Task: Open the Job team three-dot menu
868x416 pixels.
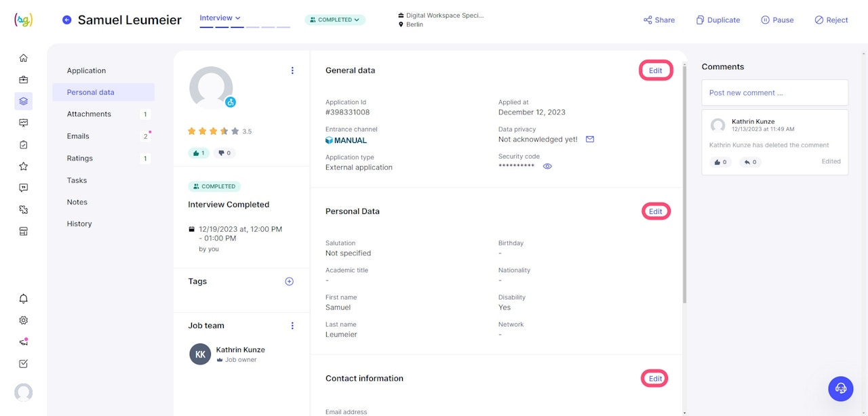Action: pos(292,326)
